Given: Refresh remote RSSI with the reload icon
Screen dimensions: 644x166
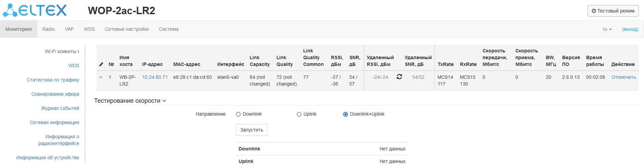Looking at the screenshot, I should (399, 77).
